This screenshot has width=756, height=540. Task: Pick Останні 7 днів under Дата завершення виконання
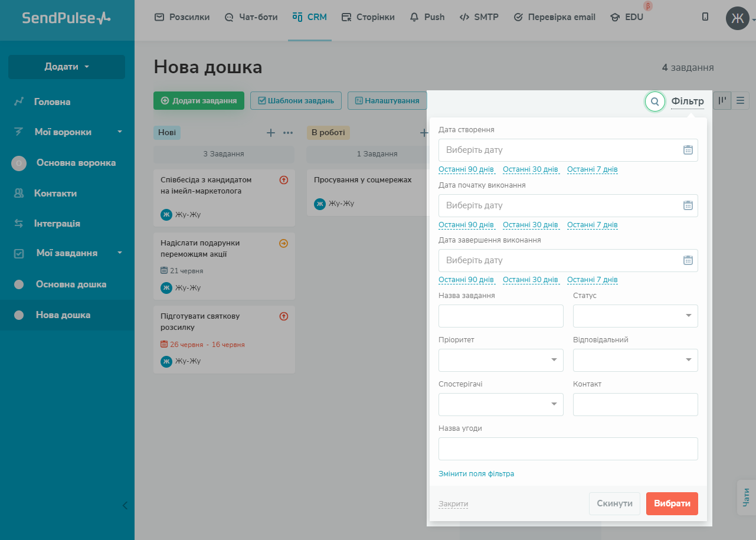click(593, 280)
